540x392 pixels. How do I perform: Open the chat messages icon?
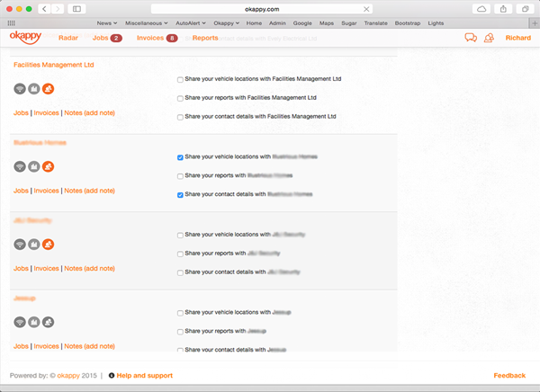(471, 38)
